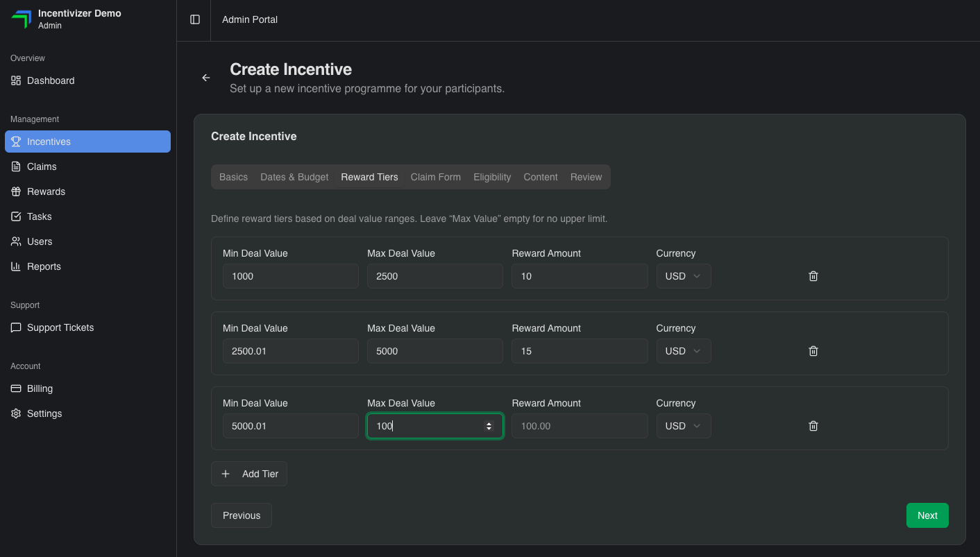Switch to the Basics tab
This screenshot has height=557, width=980.
(x=233, y=177)
